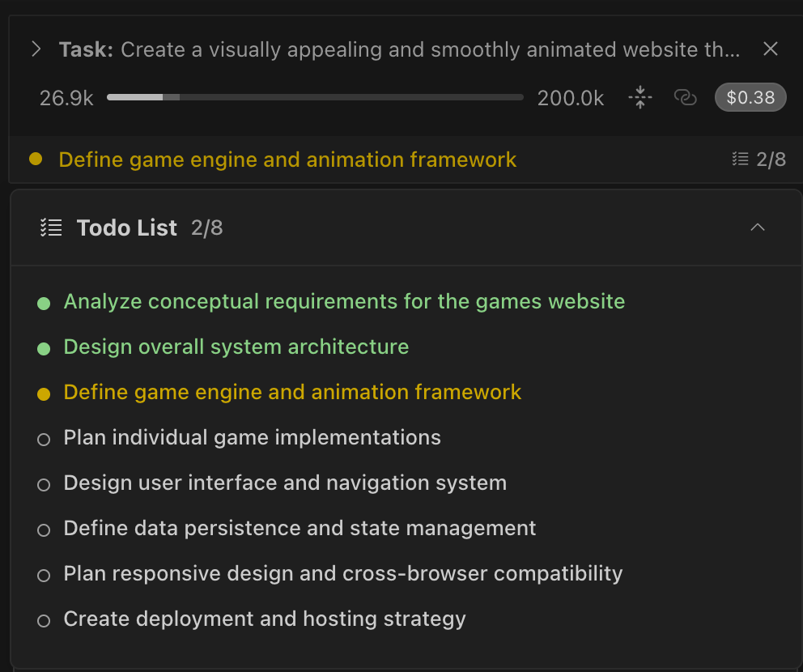This screenshot has height=672, width=803.
Task: Select 'Define data persistence and state management' todo
Action: (x=300, y=528)
